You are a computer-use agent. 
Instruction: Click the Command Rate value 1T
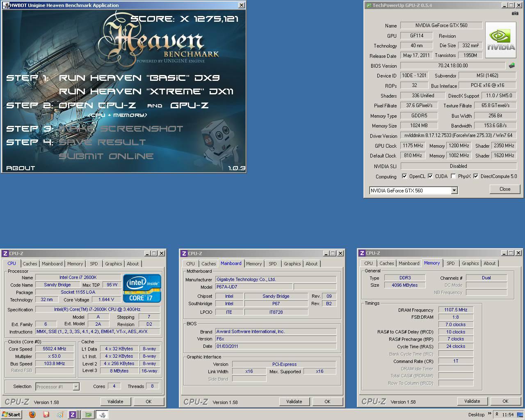click(456, 361)
